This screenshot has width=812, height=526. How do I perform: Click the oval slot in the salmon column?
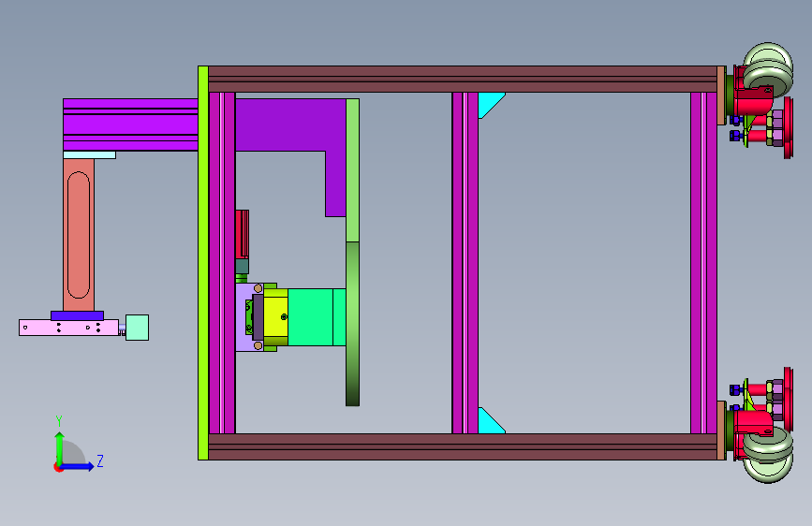79,235
